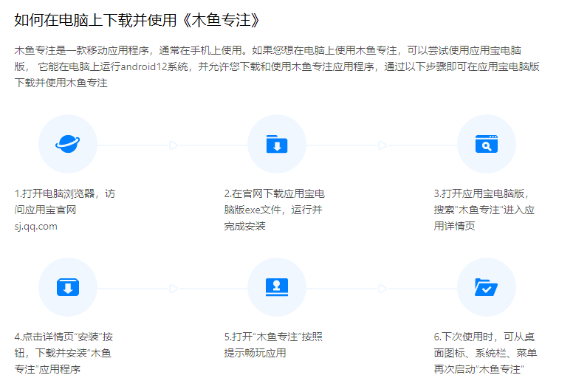Click the download folder icon for step 2
The image size is (573, 392).
(x=277, y=144)
